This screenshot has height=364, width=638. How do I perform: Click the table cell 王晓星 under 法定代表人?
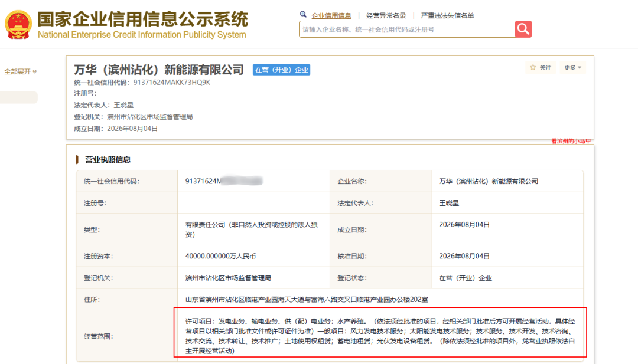click(507, 203)
